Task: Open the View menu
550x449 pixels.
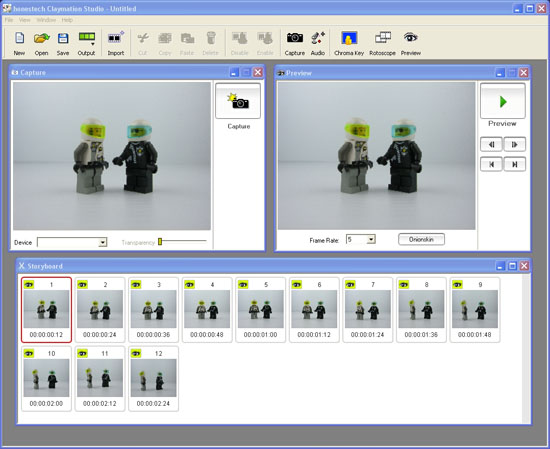Action: coord(25,20)
